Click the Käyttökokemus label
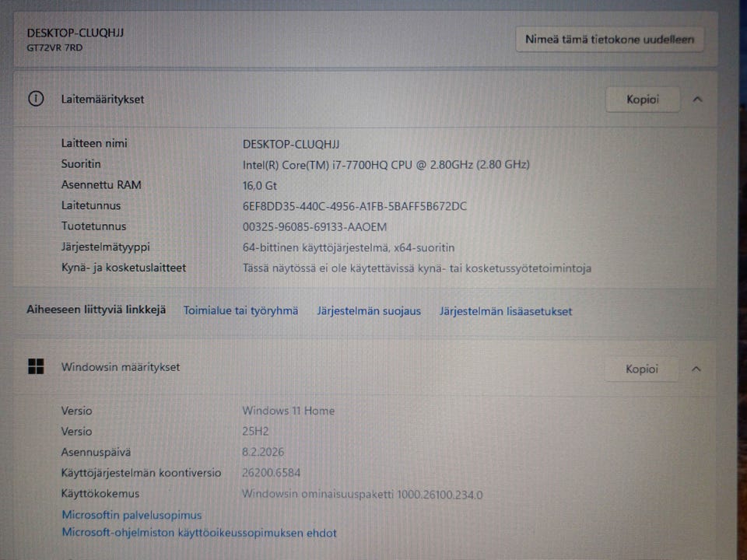The width and height of the screenshot is (747, 560). pyautogui.click(x=100, y=494)
